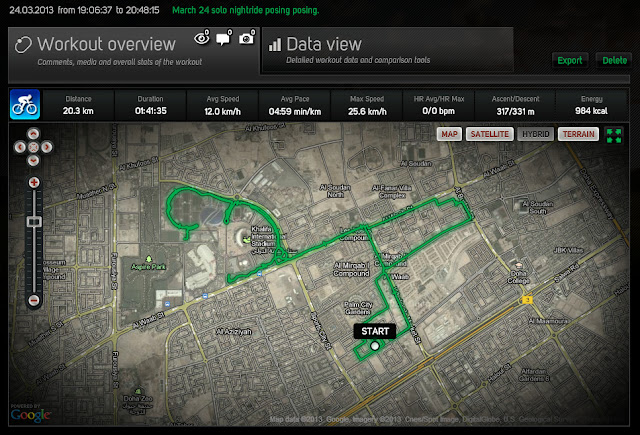This screenshot has height=435, width=640.
Task: Pan the map left with arrow
Action: coord(20,147)
